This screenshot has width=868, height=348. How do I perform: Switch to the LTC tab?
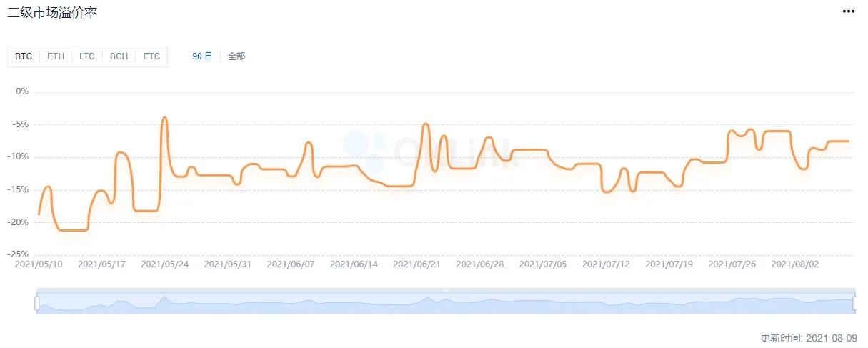[x=86, y=56]
